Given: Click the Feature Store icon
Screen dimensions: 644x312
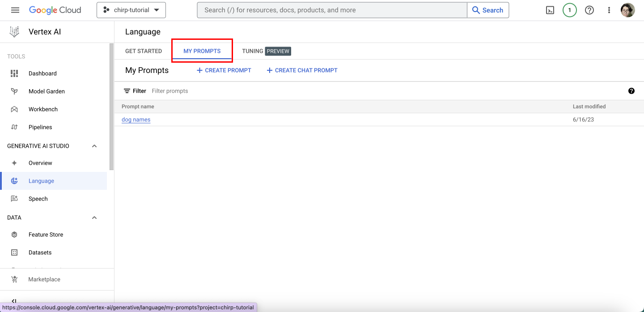Looking at the screenshot, I should click(x=14, y=235).
